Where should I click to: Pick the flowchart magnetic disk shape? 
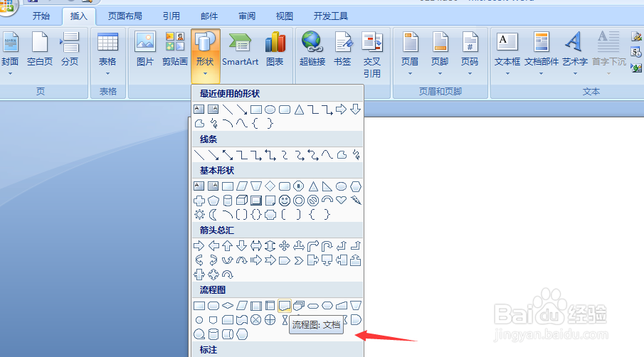click(213, 334)
